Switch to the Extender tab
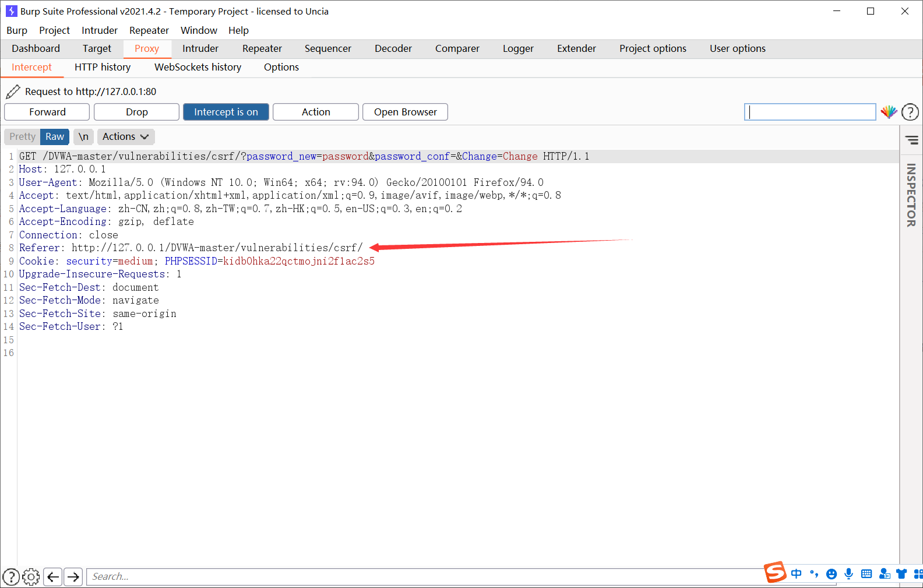This screenshot has width=923, height=588. click(577, 48)
